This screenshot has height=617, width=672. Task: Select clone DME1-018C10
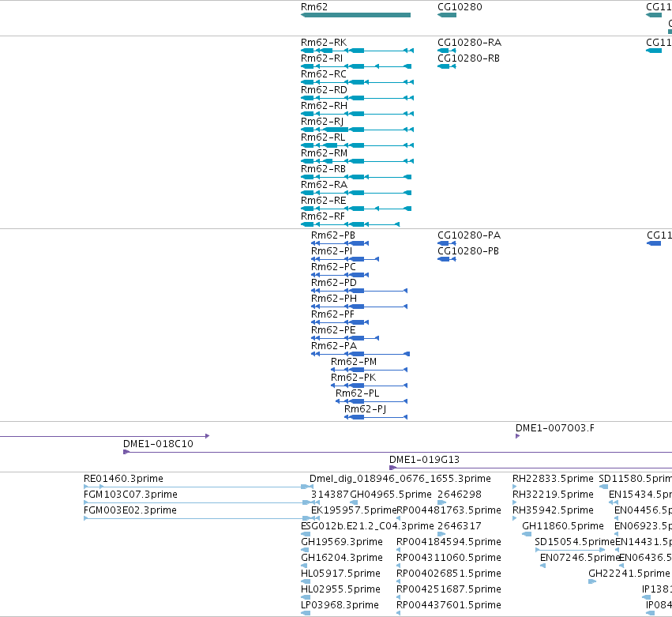[398, 452]
